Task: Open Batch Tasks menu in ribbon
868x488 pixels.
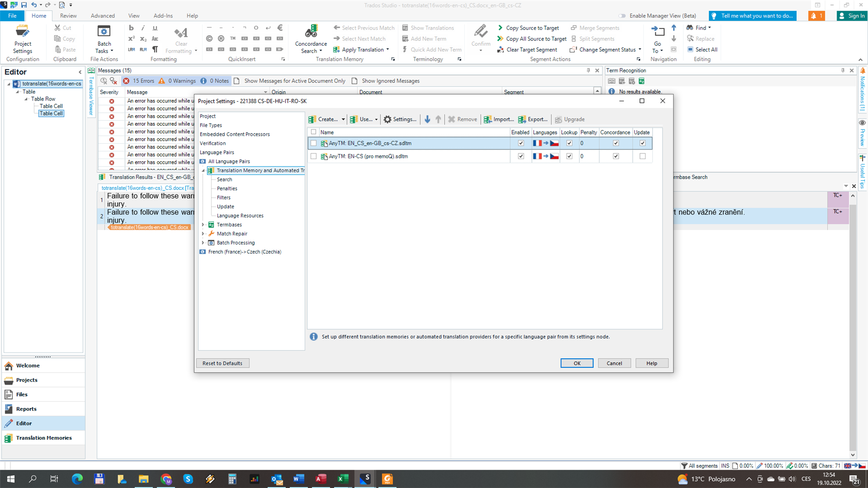Action: (x=104, y=39)
